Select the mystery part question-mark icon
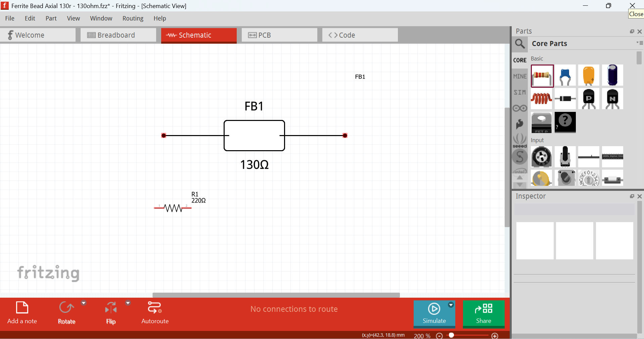Image resolution: width=644 pixels, height=339 pixels. point(565,122)
